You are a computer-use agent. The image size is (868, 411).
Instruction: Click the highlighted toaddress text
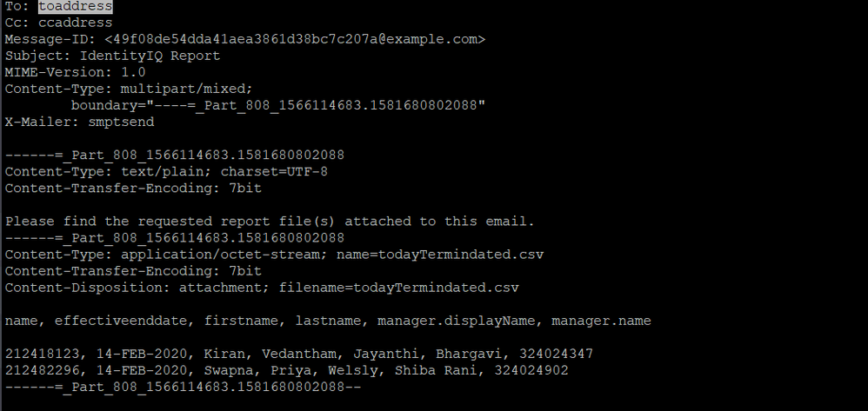[x=75, y=6]
